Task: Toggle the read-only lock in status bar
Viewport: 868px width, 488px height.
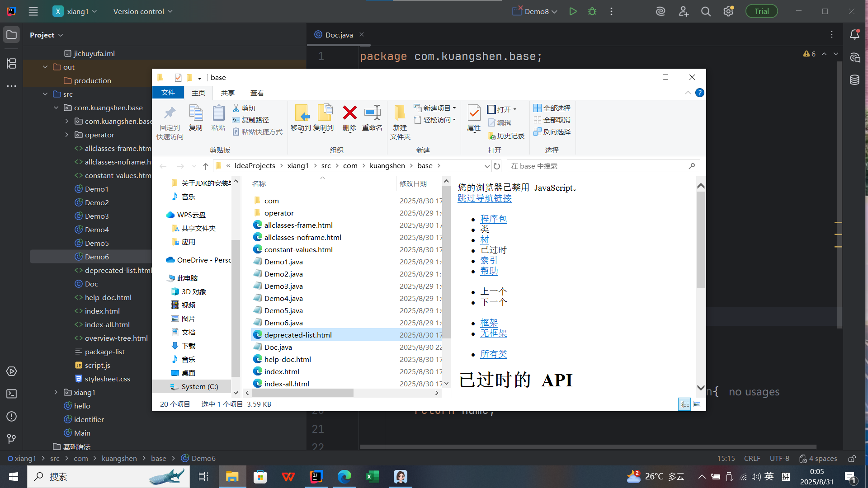Action: coord(852,459)
